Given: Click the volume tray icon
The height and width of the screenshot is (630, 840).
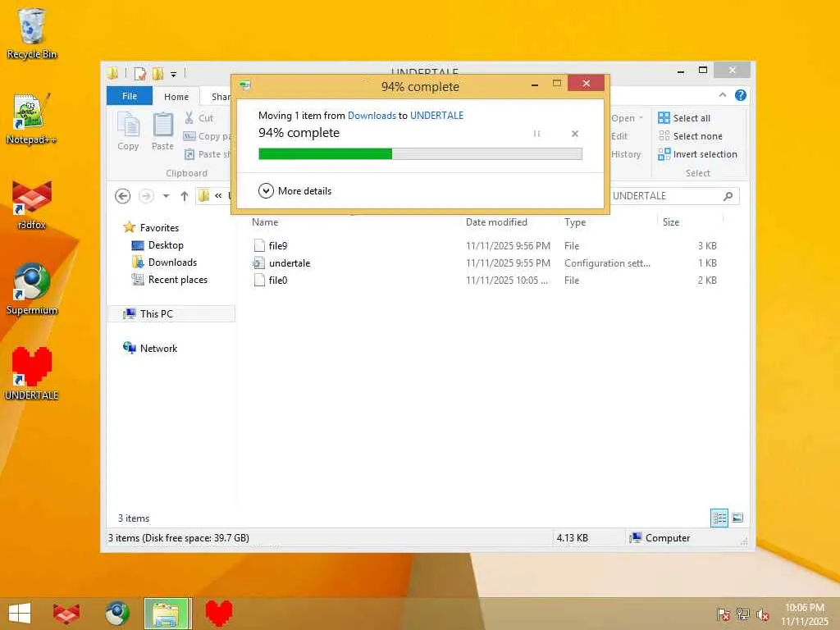Looking at the screenshot, I should (762, 614).
